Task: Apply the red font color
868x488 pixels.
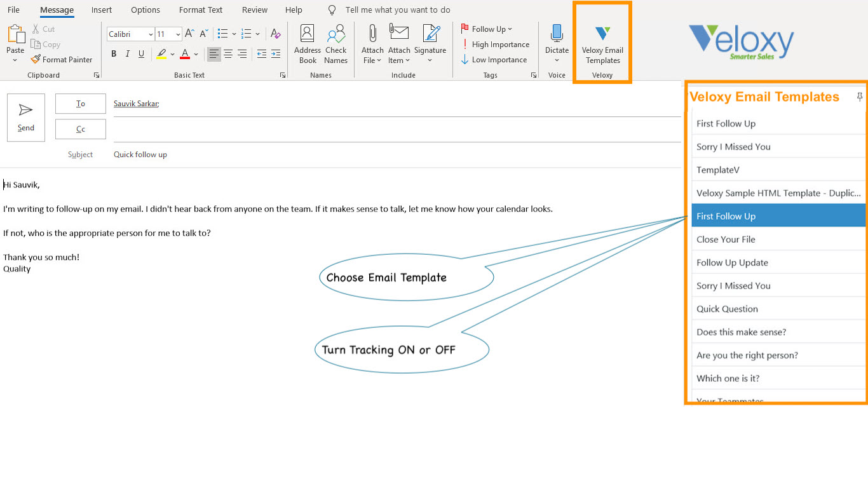Action: (185, 54)
